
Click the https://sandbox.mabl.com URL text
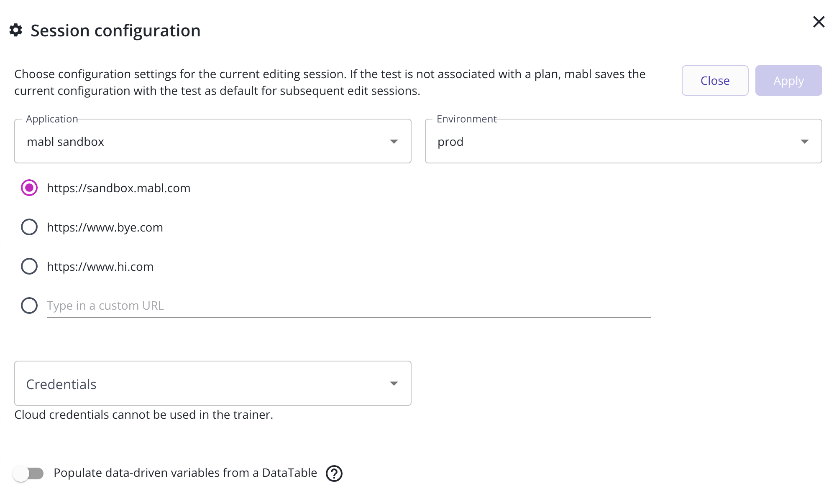[x=119, y=188]
